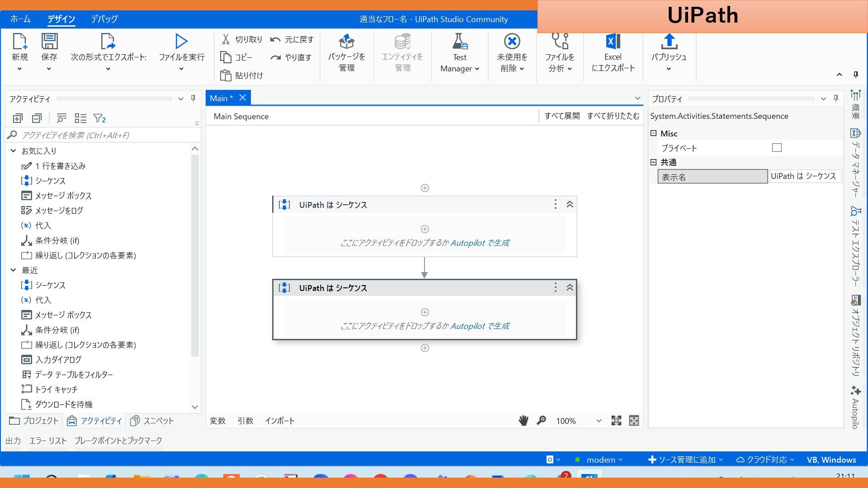Click the Run File play icon
Viewport: 868px width, 488px height.
point(181,42)
